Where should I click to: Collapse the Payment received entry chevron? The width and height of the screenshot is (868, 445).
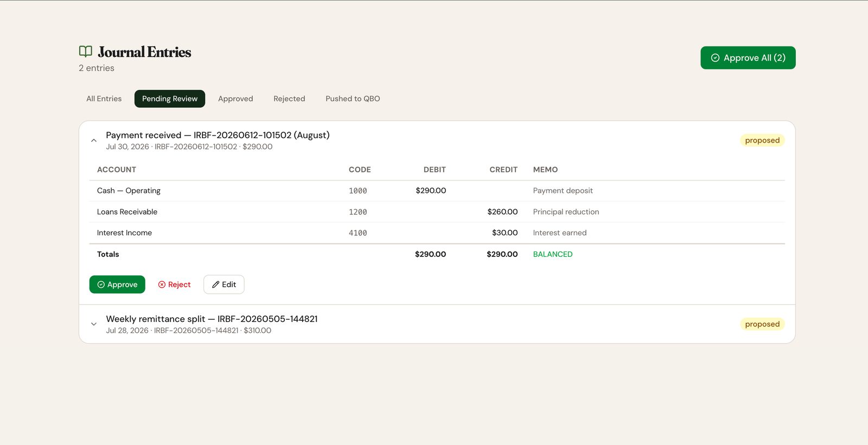coord(94,140)
